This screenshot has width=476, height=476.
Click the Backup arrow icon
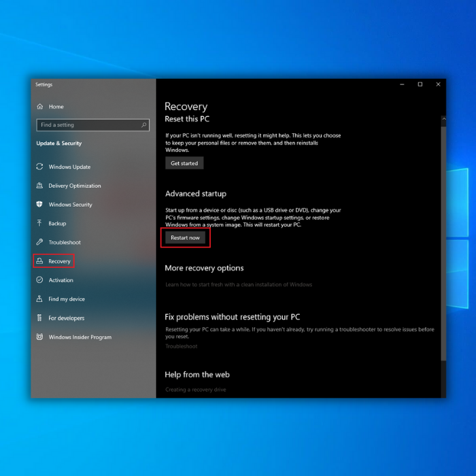click(x=39, y=223)
